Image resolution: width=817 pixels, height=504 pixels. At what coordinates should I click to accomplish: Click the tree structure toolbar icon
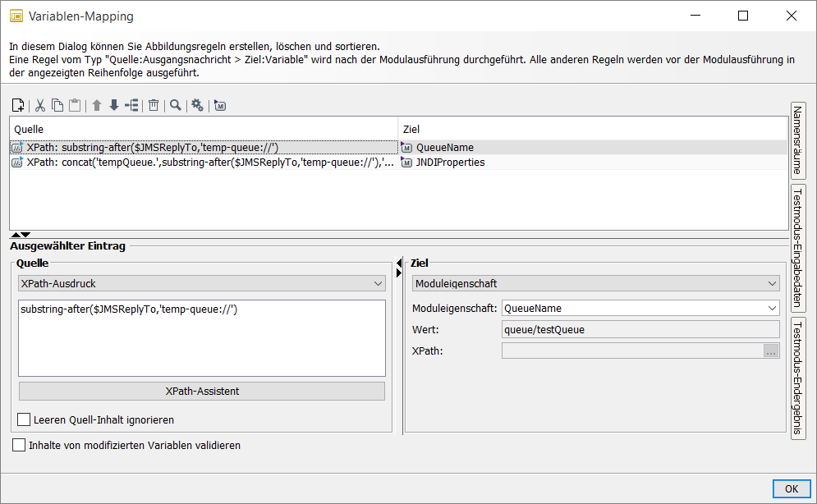tap(131, 105)
